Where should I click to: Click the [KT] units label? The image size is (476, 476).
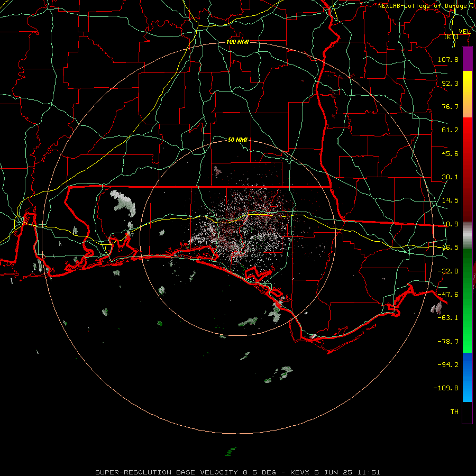pos(452,36)
